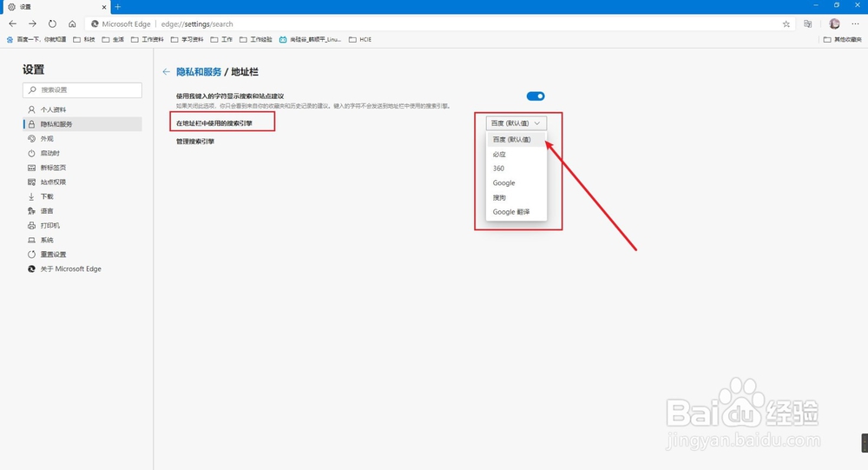Open the 系统 settings section
The width and height of the screenshot is (868, 470).
tap(82, 240)
